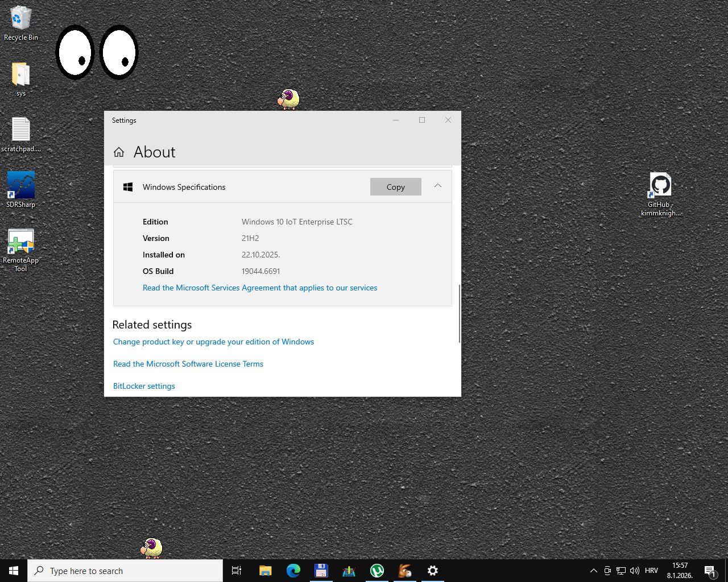Open the volume speaker tray icon

click(635, 571)
